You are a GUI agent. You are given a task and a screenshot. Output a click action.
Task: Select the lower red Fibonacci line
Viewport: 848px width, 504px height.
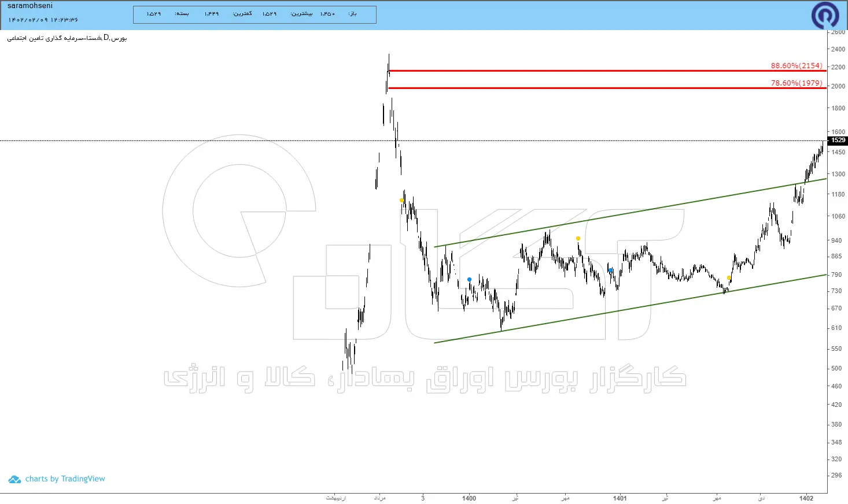coord(607,88)
